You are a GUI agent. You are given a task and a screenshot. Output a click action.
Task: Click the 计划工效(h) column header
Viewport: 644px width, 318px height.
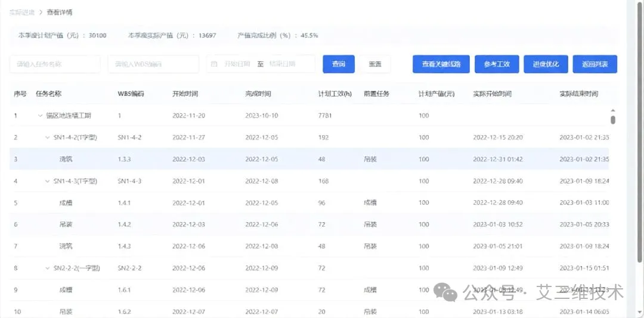coord(335,94)
